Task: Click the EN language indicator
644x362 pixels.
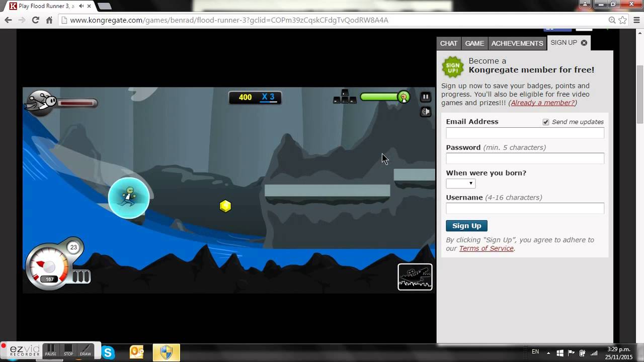Action: point(535,352)
